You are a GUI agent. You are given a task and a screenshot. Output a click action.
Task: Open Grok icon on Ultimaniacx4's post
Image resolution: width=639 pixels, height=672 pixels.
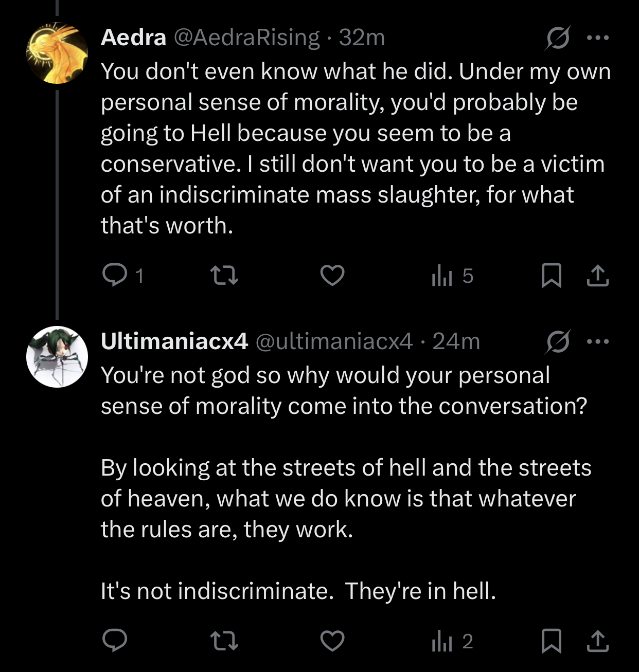pos(557,342)
